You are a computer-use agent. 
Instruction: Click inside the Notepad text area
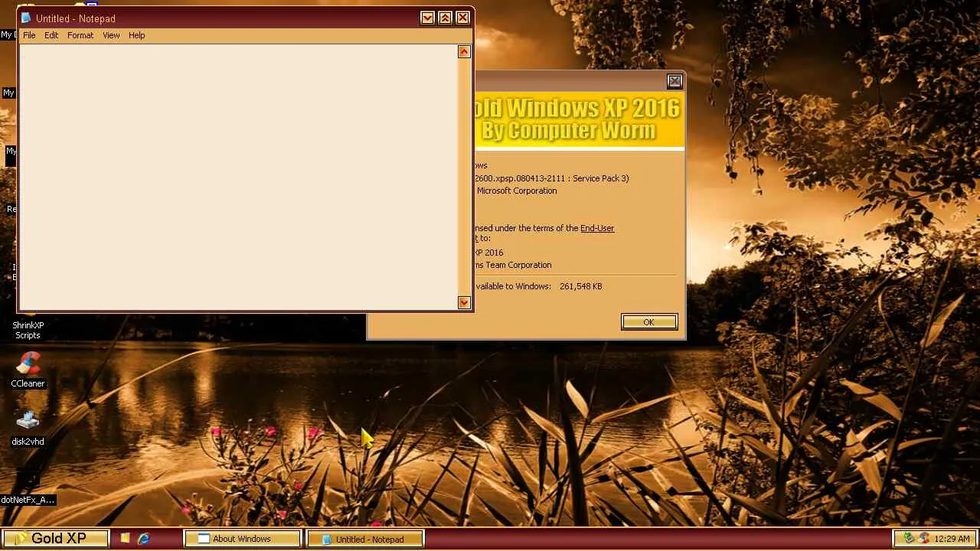point(238,177)
